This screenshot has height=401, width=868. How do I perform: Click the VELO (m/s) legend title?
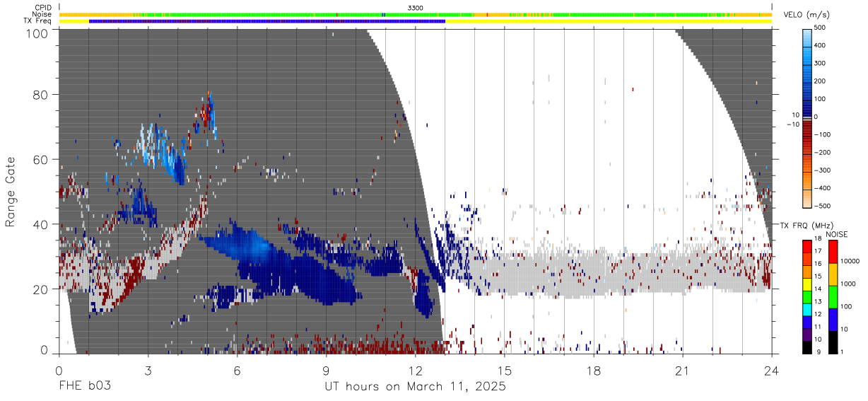pos(807,15)
